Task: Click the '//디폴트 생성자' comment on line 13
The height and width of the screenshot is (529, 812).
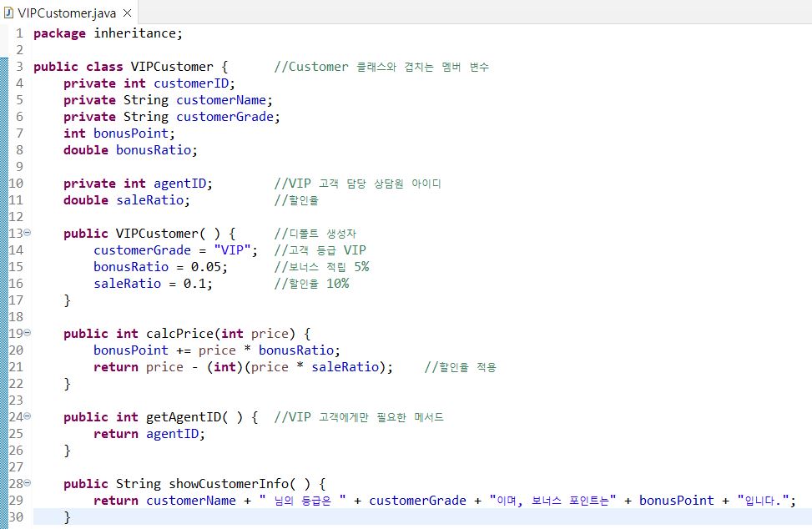Action: click(315, 234)
